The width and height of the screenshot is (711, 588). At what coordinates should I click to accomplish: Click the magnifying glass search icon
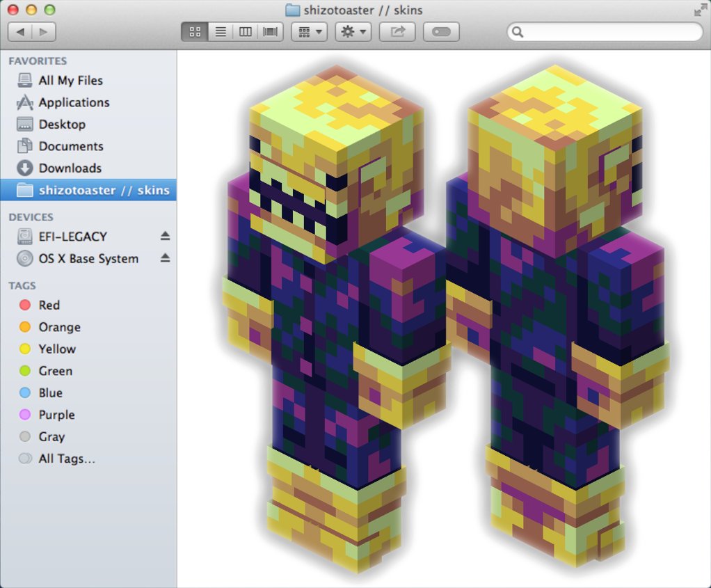[x=518, y=32]
